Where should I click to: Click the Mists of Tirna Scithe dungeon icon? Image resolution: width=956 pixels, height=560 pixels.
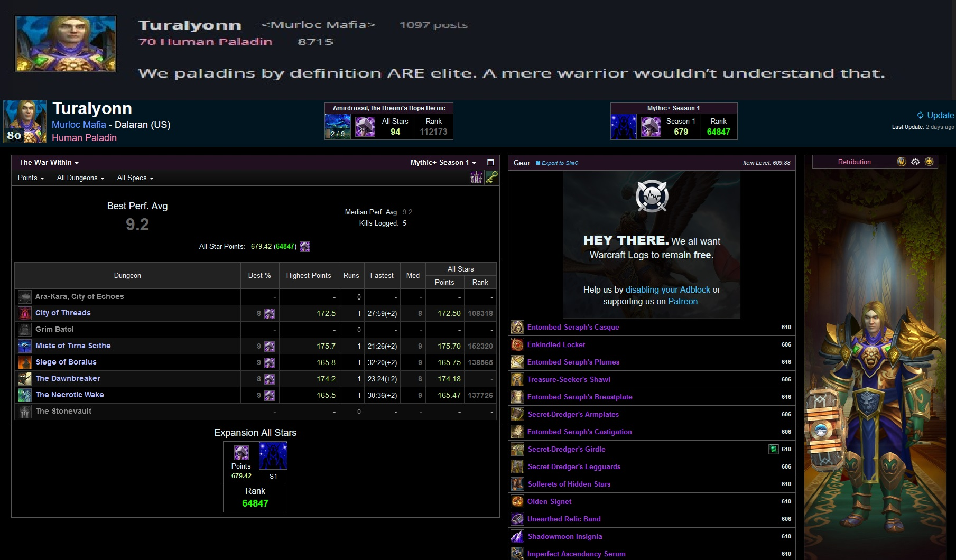(25, 346)
